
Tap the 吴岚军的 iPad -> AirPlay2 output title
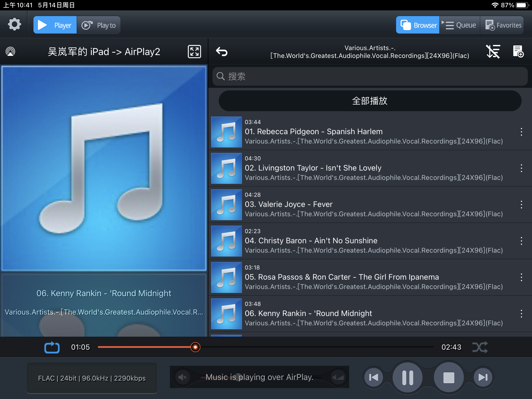104,52
